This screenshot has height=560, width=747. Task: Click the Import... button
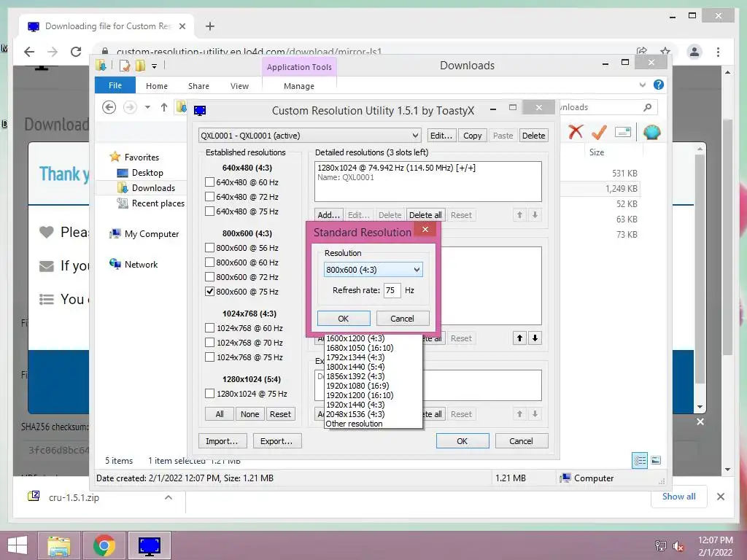tap(222, 441)
